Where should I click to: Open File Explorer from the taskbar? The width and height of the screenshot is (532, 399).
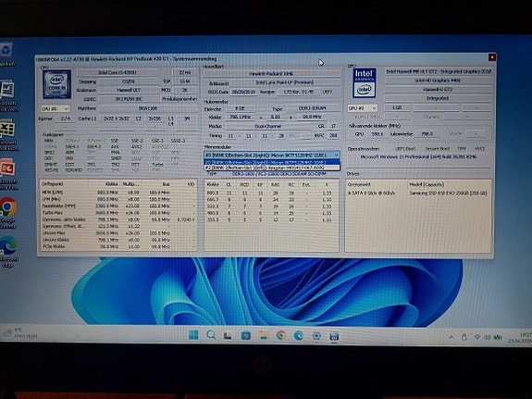point(264,335)
